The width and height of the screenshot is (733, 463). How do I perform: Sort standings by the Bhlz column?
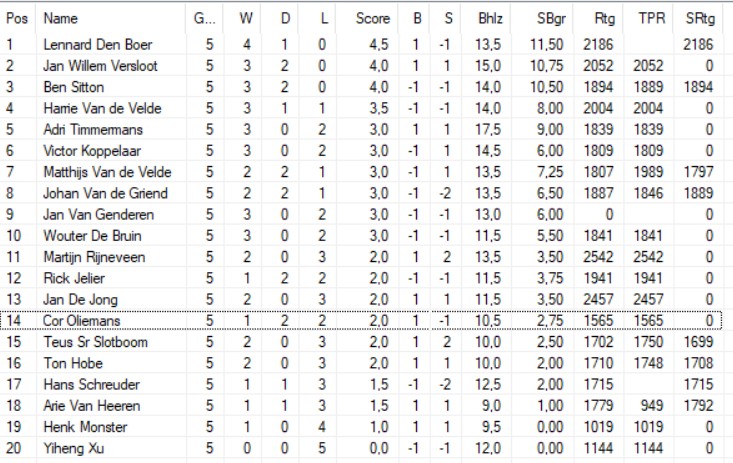click(490, 18)
